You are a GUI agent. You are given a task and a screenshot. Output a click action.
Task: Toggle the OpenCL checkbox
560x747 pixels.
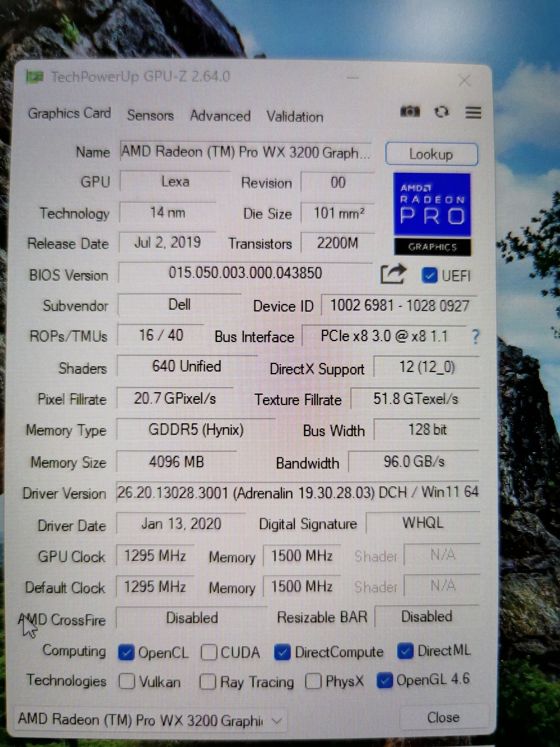click(126, 652)
